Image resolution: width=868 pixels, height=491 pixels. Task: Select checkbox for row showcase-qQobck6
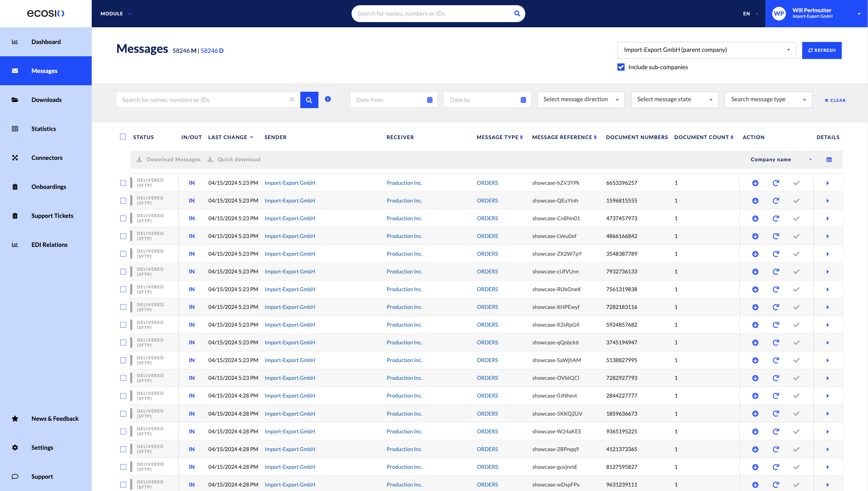click(x=123, y=342)
